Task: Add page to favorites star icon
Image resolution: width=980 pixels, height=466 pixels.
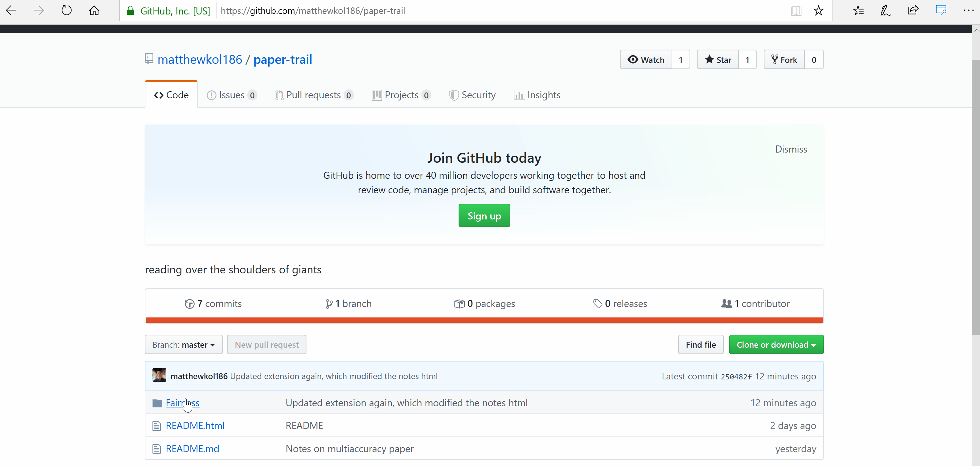Action: pos(818,10)
